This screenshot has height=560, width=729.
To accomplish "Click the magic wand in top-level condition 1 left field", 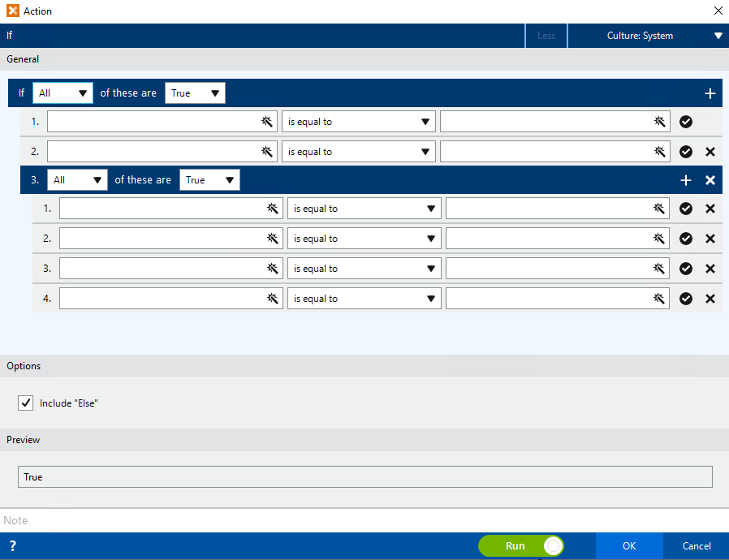I will point(266,122).
